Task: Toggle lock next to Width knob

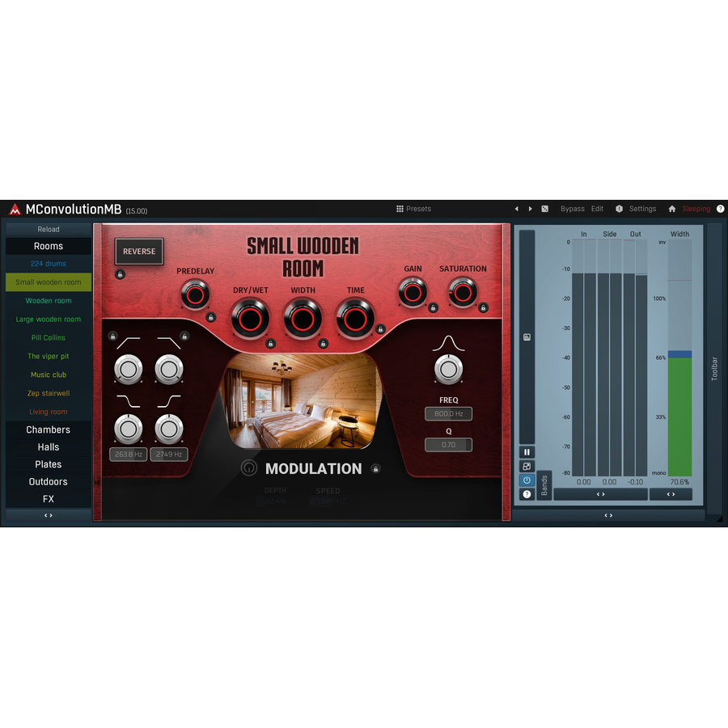Action: pos(323,344)
